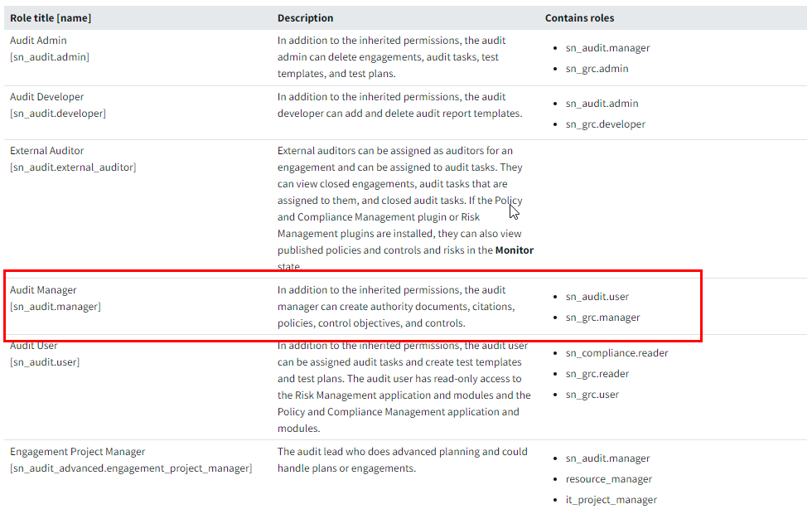Select the highlighted Audit Manager role title
The width and height of the screenshot is (812, 514).
click(x=43, y=290)
